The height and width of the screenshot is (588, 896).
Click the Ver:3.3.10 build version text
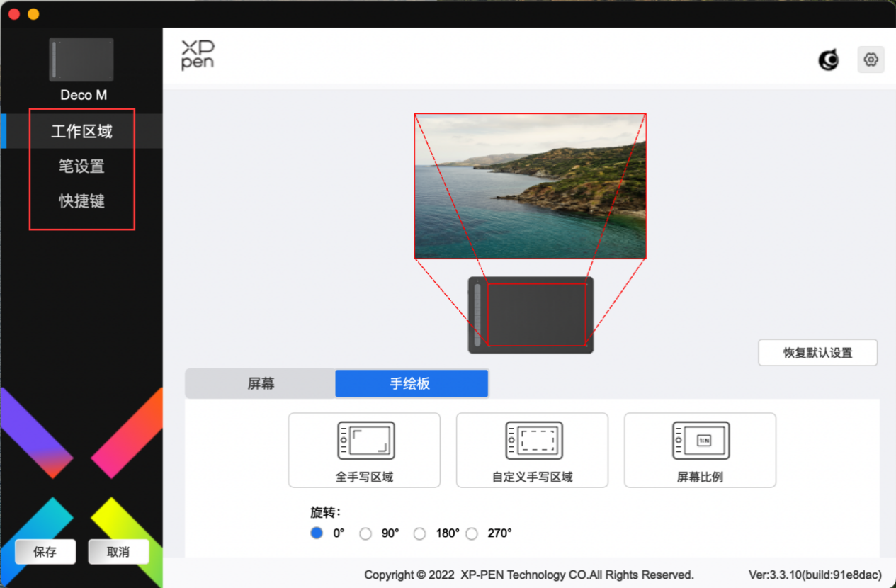(x=815, y=575)
